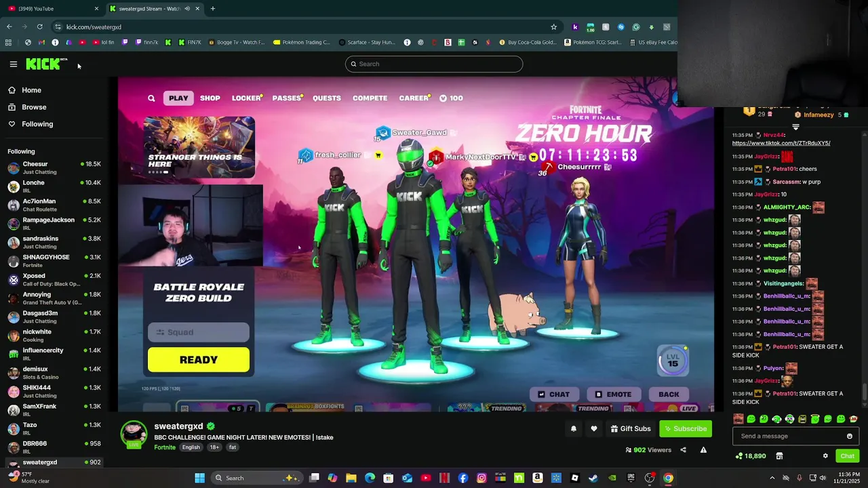Click the LVL 15 battle pass badge

673,361
